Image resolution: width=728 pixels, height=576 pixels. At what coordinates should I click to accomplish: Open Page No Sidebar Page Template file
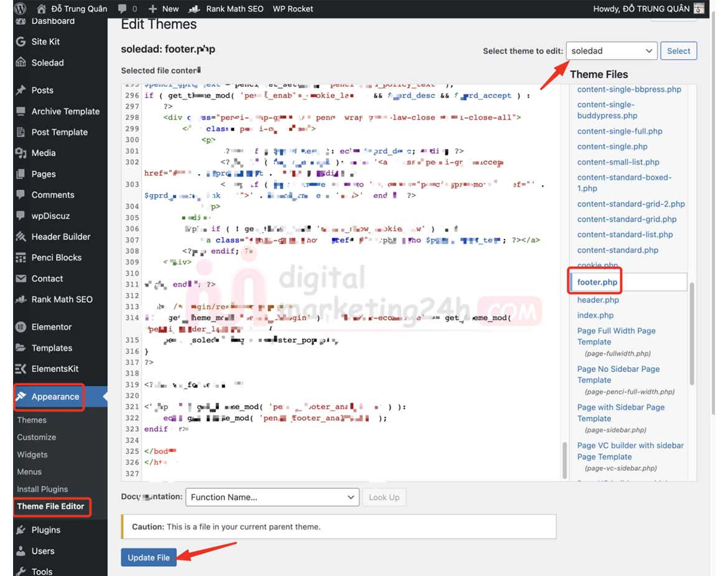618,374
